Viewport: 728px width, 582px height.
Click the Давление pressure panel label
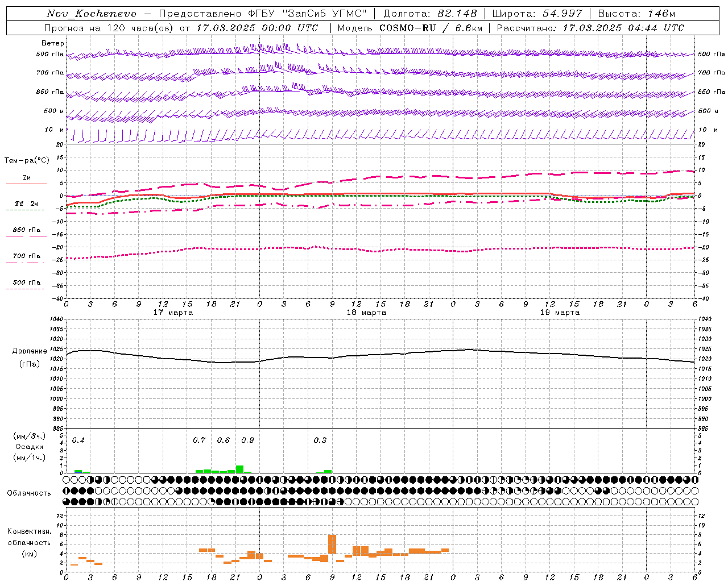(x=30, y=351)
